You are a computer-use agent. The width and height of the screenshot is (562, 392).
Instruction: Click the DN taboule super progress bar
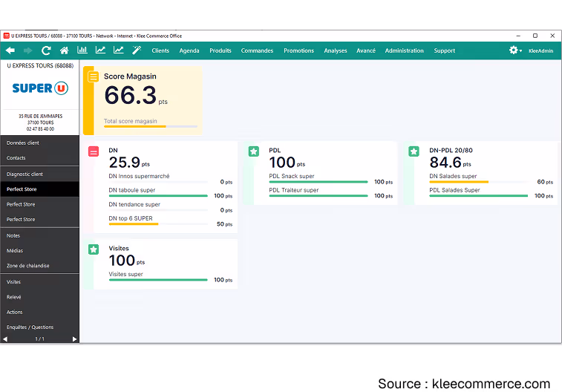click(x=158, y=196)
